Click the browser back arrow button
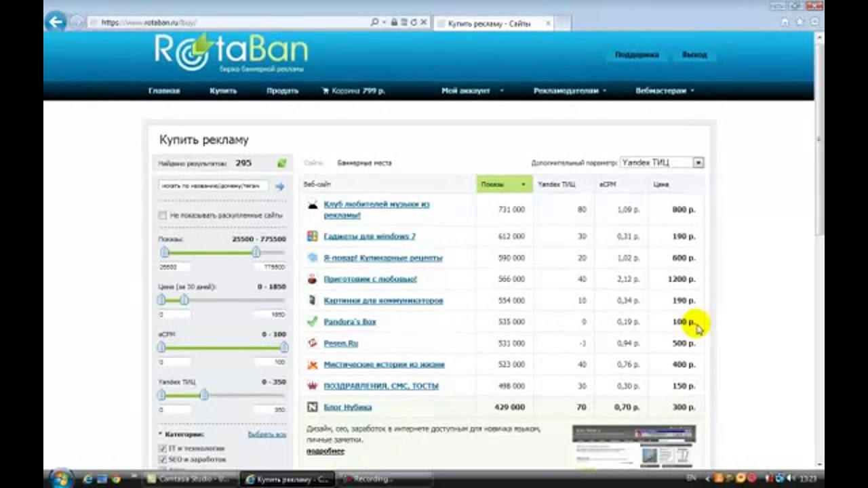 [x=56, y=22]
